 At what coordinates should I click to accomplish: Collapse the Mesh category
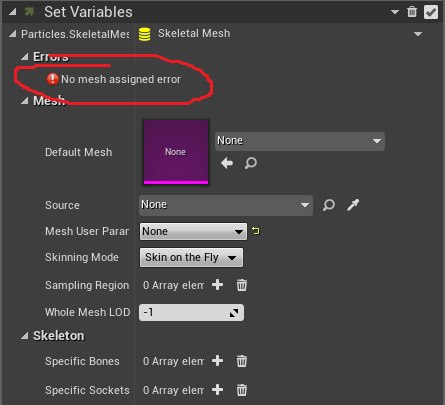24,101
